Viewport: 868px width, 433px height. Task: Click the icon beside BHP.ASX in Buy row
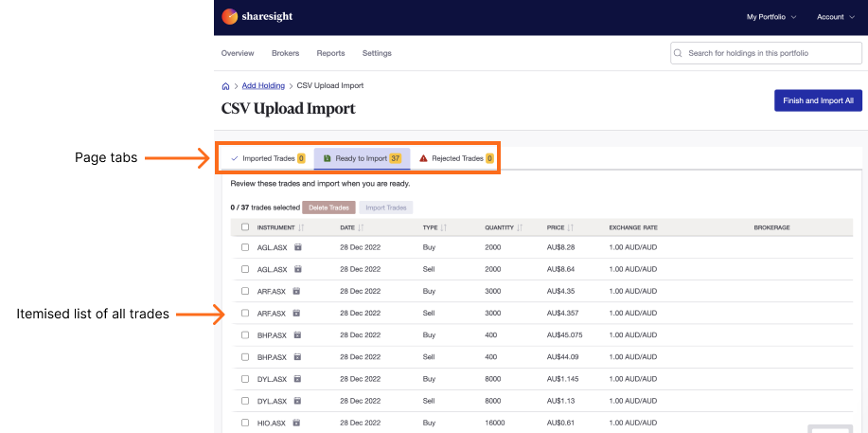[x=297, y=334]
